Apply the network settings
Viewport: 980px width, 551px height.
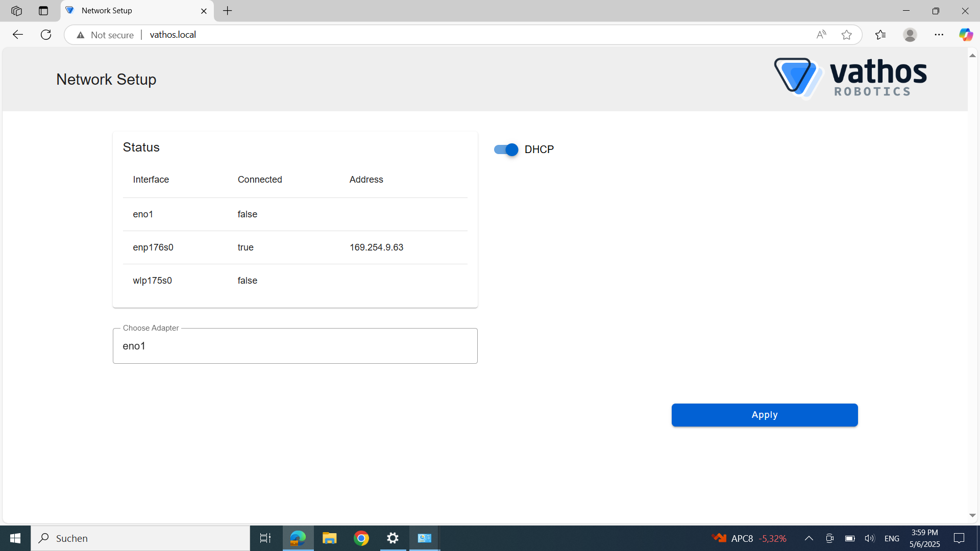tap(764, 415)
